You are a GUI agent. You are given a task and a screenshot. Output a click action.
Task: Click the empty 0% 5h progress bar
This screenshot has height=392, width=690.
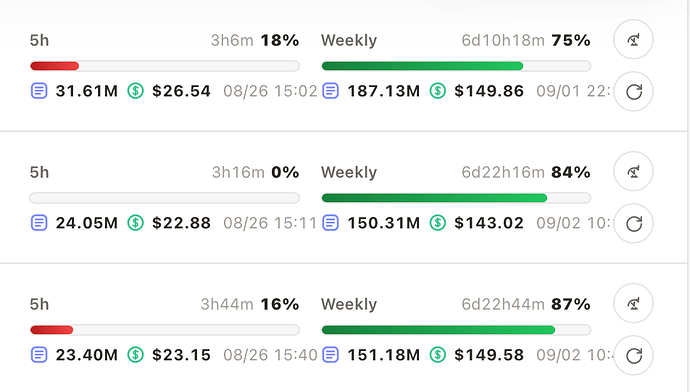pos(165,198)
